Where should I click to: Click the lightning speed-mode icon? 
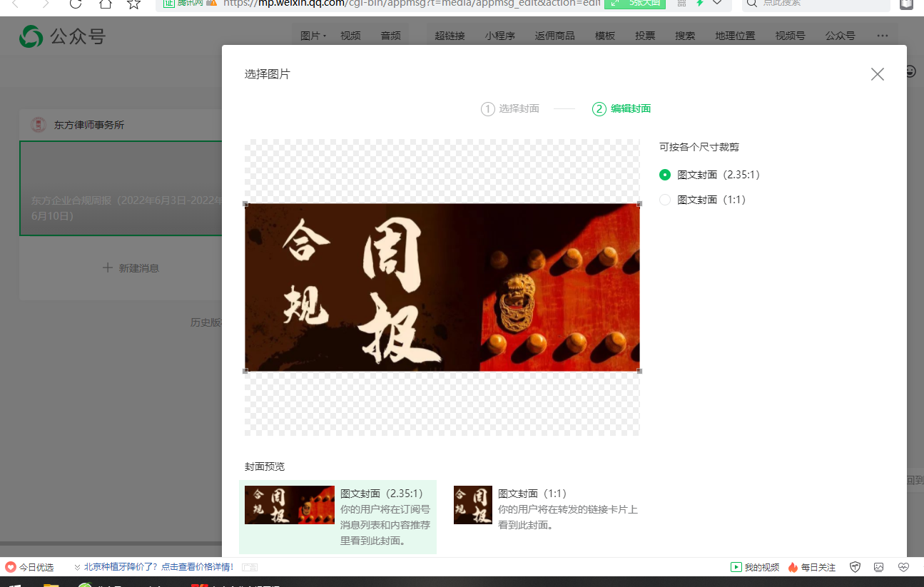700,3
